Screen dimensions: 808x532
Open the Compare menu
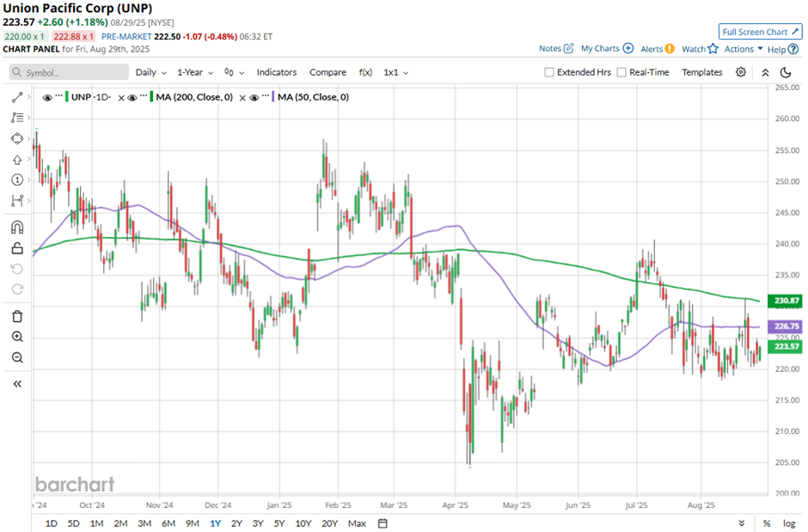tap(327, 72)
